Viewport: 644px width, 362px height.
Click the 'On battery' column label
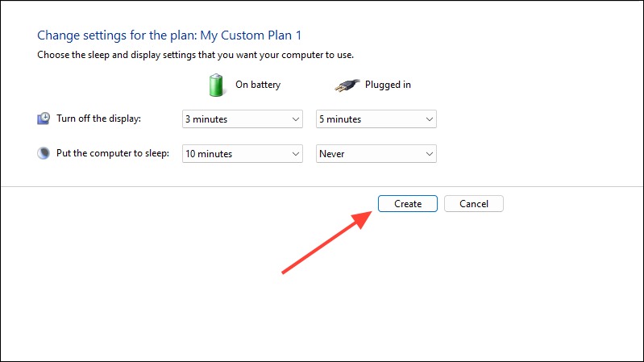click(258, 85)
